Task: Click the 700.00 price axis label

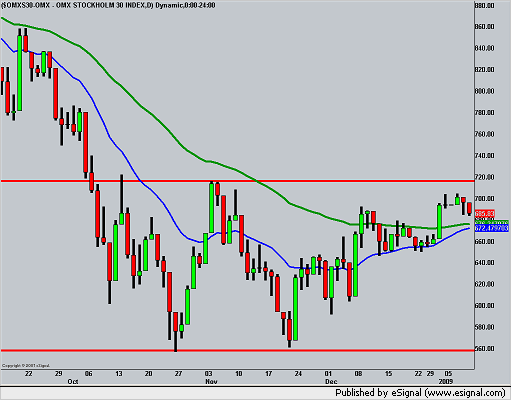Action: click(x=485, y=198)
